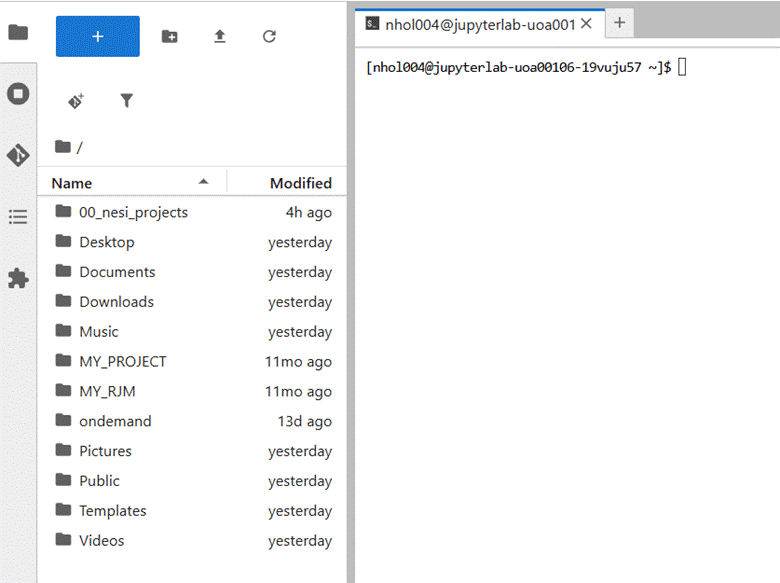Viewport: 780px width, 583px height.
Task: Open the Extension Manager puzzle icon
Action: click(18, 278)
